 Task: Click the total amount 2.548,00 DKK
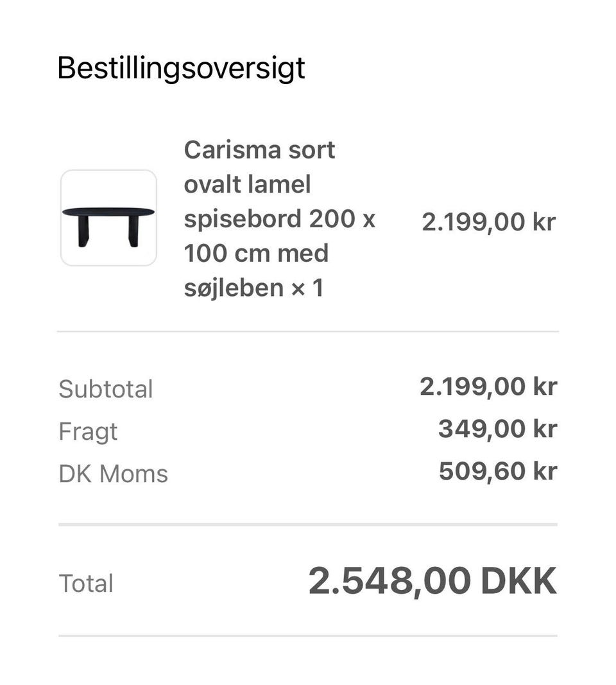[x=432, y=582]
